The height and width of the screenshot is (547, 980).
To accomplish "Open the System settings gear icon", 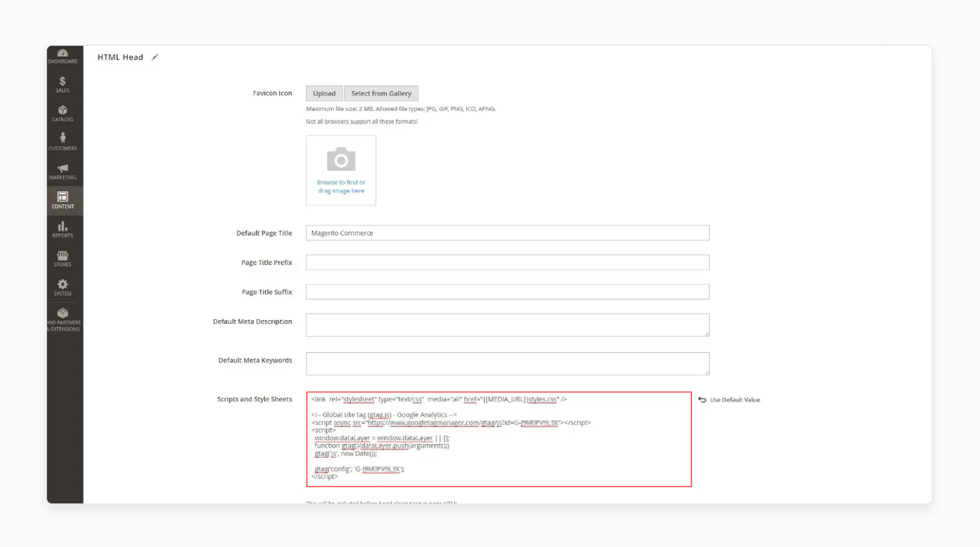I will pyautogui.click(x=63, y=287).
